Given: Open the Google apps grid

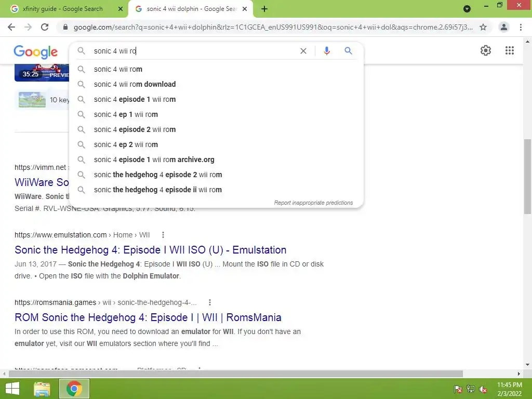Looking at the screenshot, I should (509, 50).
